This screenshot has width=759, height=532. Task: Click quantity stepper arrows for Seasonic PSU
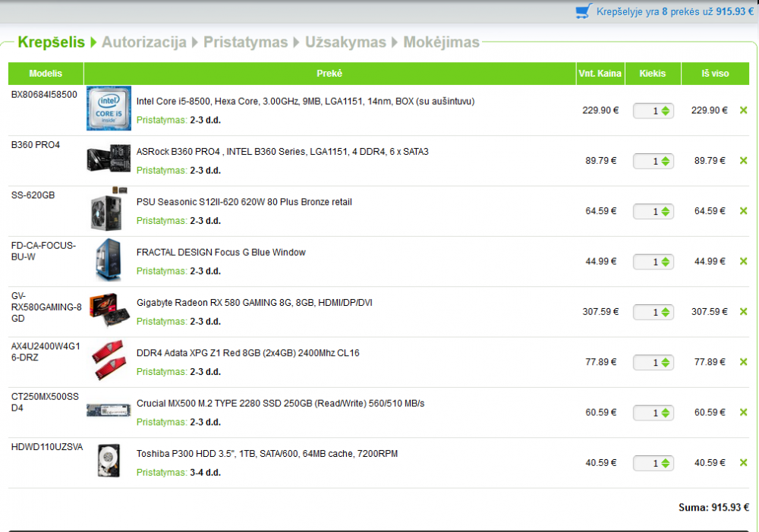[666, 212]
